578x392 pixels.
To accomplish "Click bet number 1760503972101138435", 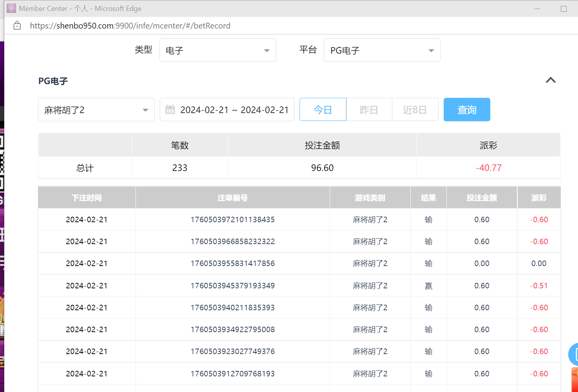I will tap(233, 219).
